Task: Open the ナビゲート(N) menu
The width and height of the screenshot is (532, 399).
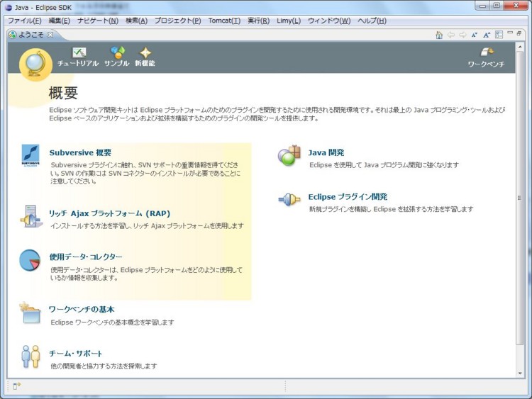Action: 98,21
